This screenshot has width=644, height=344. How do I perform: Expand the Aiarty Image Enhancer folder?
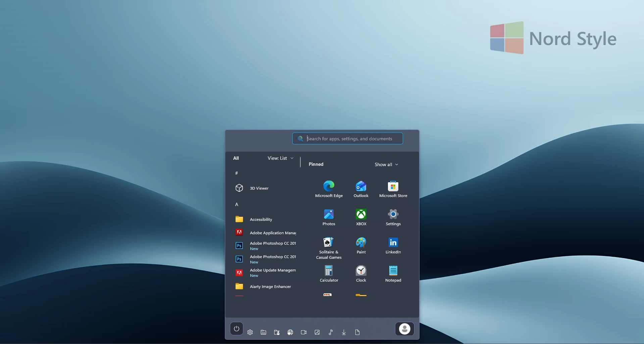[264, 286]
